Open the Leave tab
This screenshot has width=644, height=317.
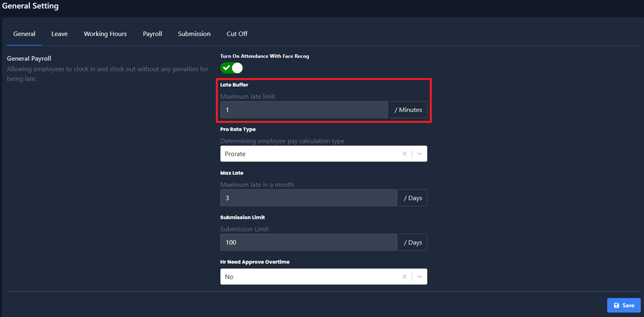point(59,33)
